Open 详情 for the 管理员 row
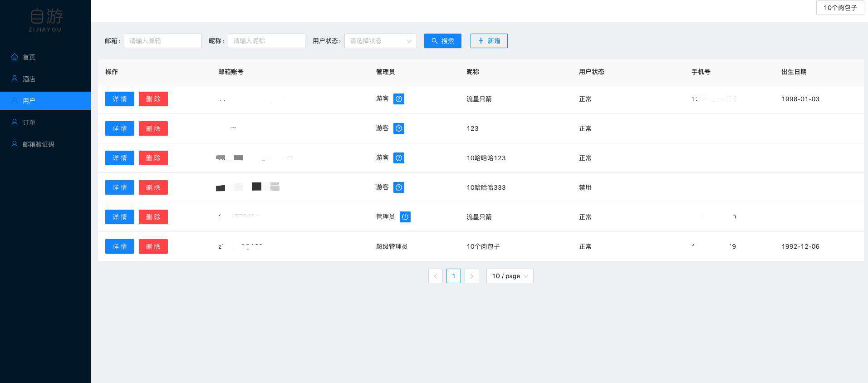This screenshot has width=868, height=383. [x=120, y=217]
